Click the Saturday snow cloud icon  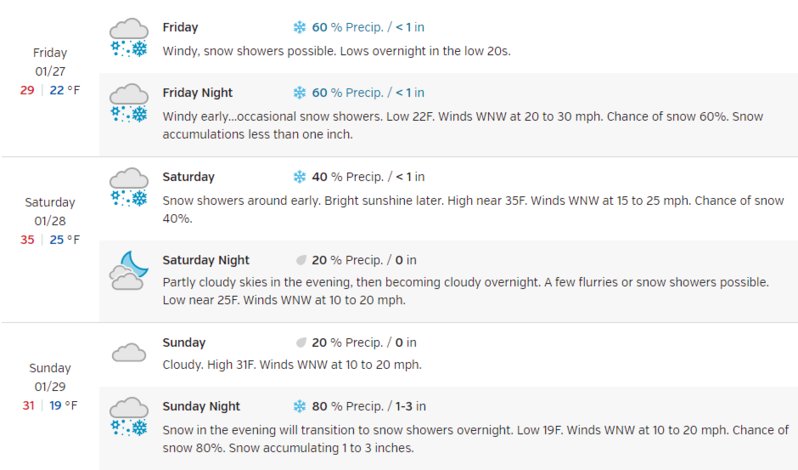coord(129,187)
